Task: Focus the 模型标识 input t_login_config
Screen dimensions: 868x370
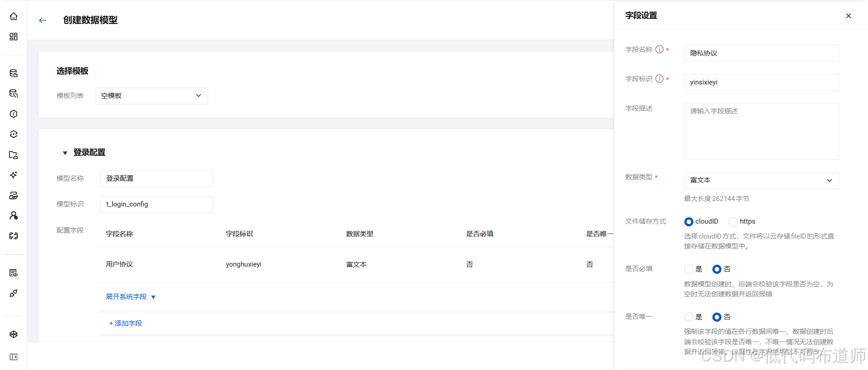Action: [x=157, y=204]
